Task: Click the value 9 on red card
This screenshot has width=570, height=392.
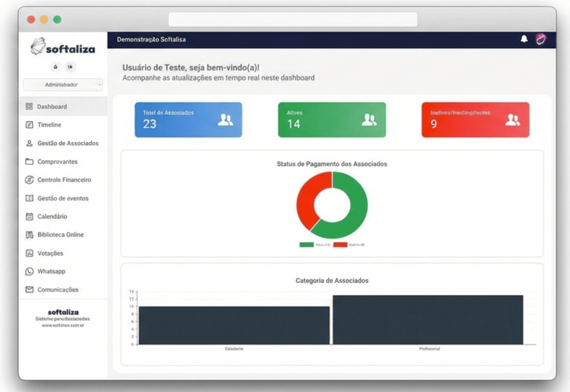Action: 433,124
